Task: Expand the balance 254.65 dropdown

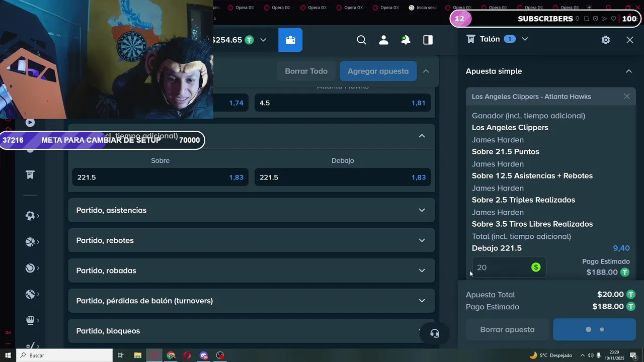Action: click(x=263, y=40)
